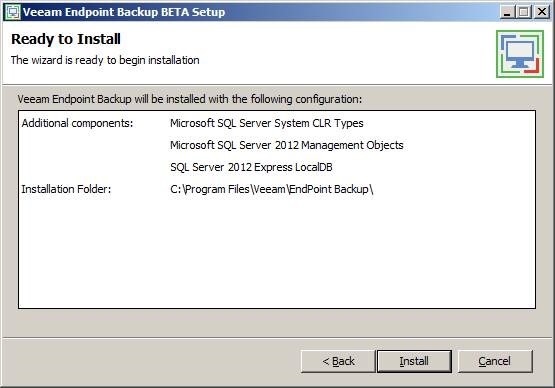This screenshot has width=555, height=388.
Task: Abort setup with the Cancel button
Action: click(x=495, y=361)
